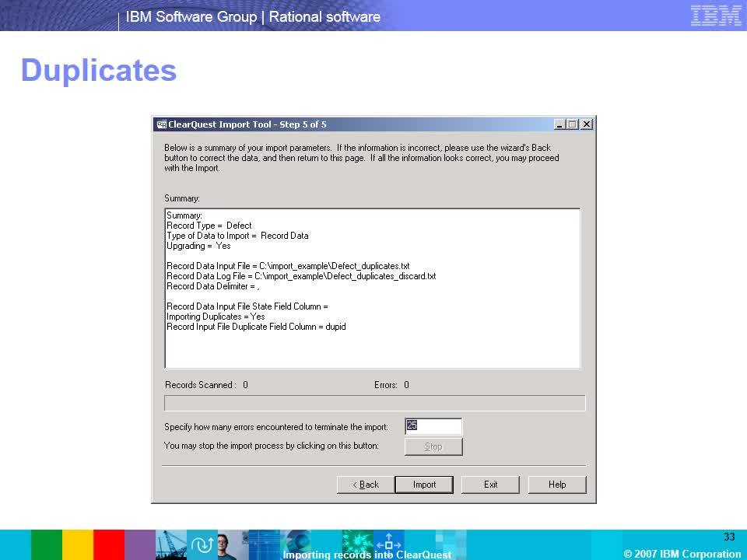Click the IBM logo in the header

tap(716, 16)
